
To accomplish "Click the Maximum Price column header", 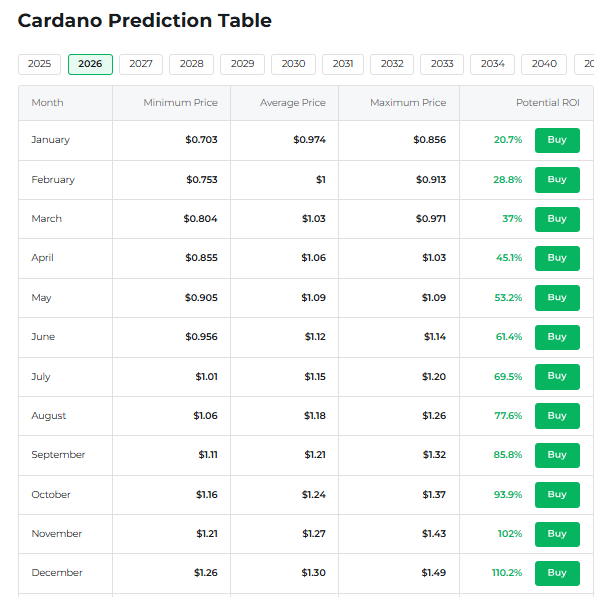I will tap(408, 103).
